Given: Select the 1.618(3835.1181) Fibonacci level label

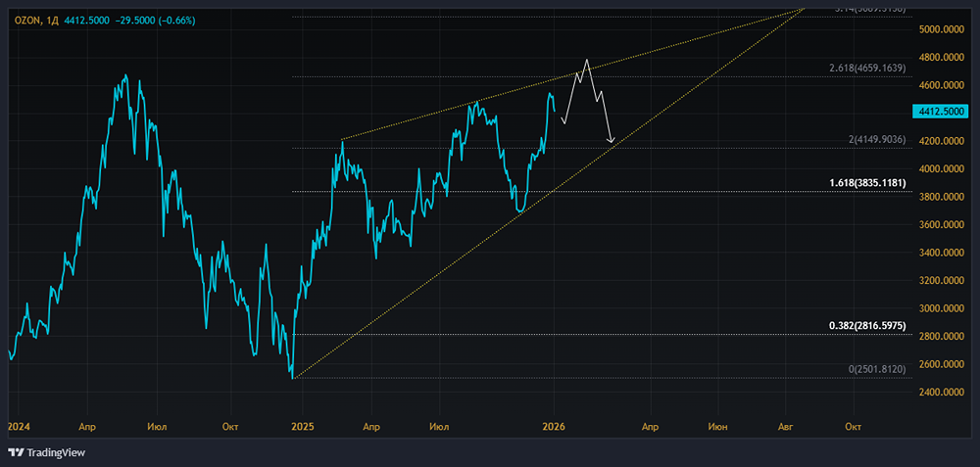Looking at the screenshot, I should [867, 182].
